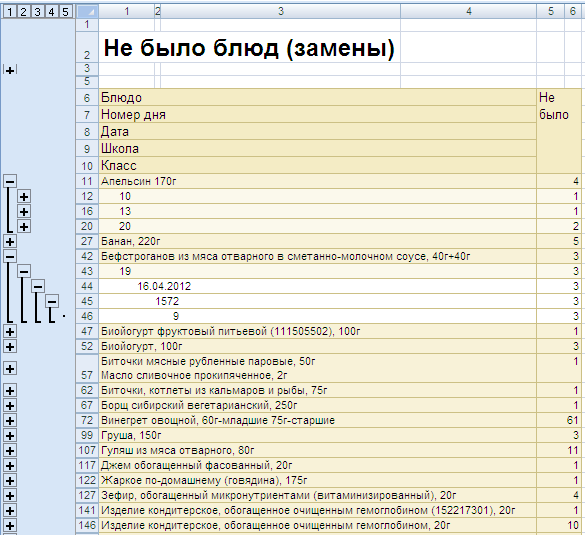Expand Гуляш из мяса отварного group
Image resolution: width=585 pixels, height=535 pixels.
click(x=10, y=451)
